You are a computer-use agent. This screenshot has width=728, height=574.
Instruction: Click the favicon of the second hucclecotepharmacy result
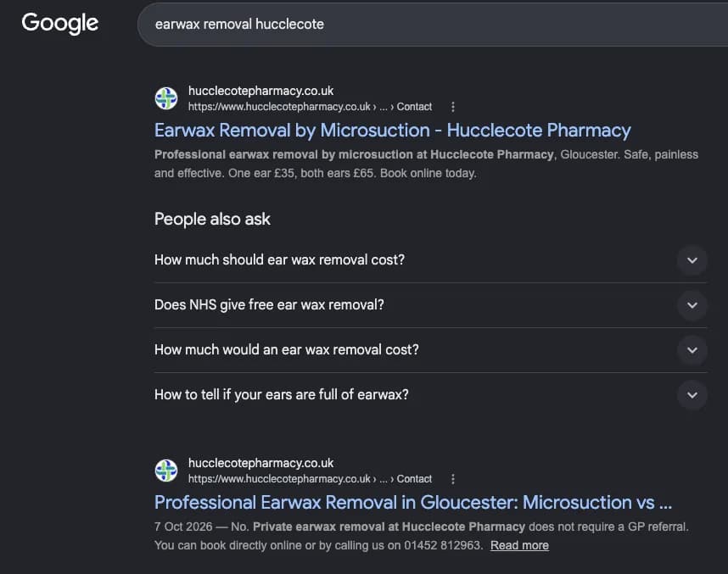coord(166,470)
